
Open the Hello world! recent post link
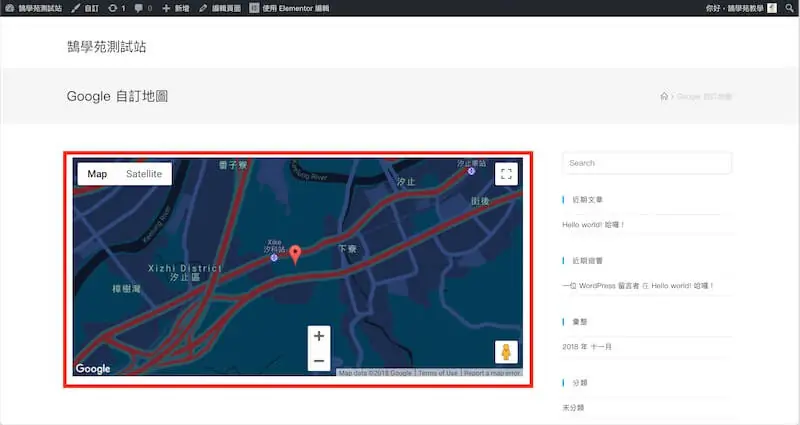click(x=593, y=224)
